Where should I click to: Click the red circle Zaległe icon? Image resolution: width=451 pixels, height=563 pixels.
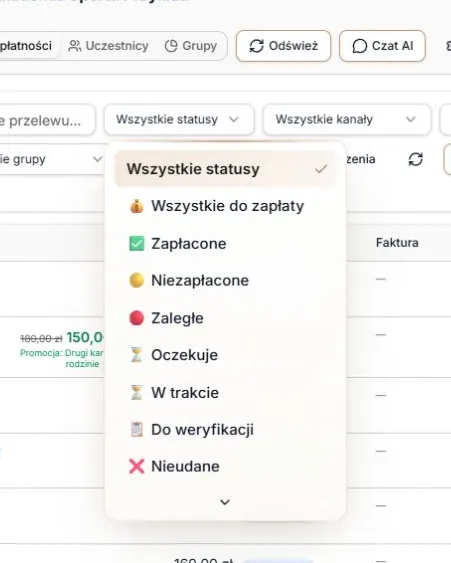pos(136,318)
